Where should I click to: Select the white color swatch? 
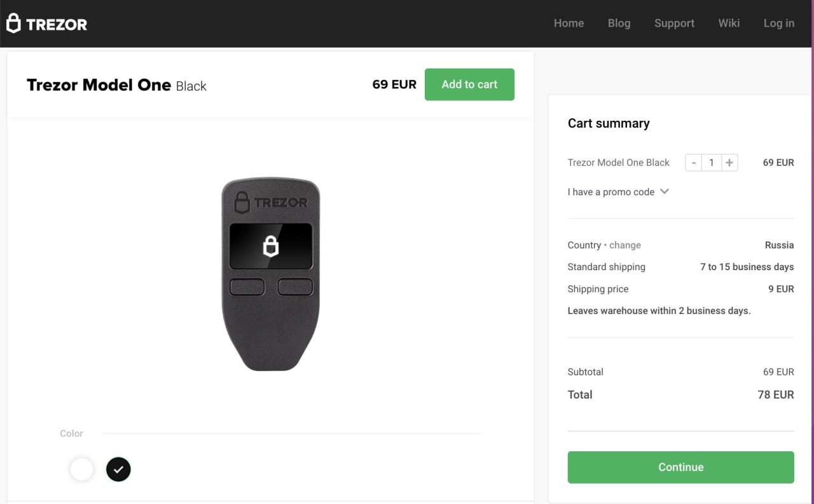81,470
